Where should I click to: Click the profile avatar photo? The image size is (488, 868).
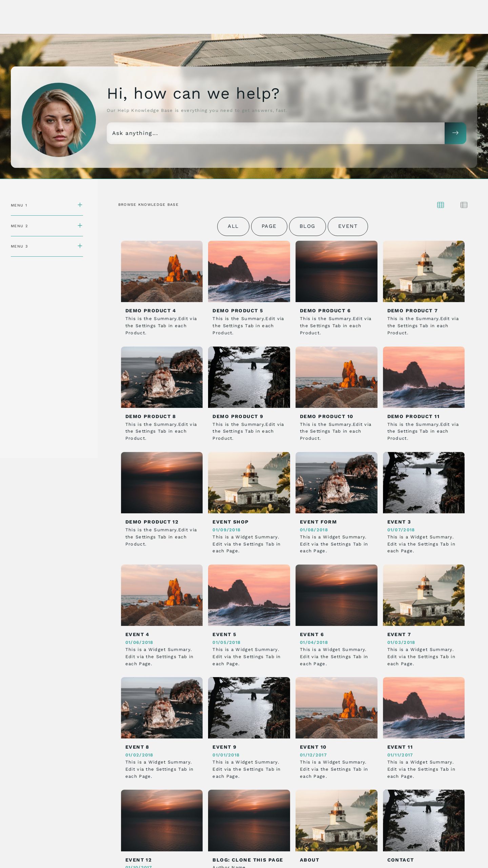[59, 120]
